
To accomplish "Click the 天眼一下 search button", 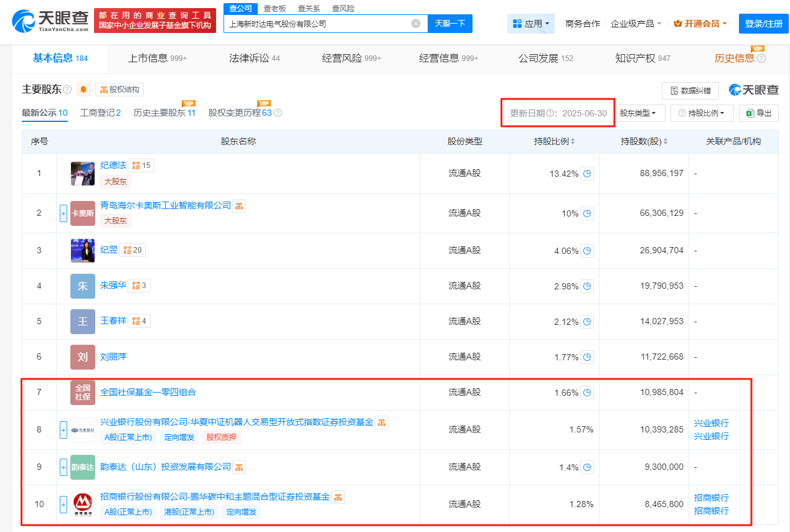I will (x=450, y=24).
